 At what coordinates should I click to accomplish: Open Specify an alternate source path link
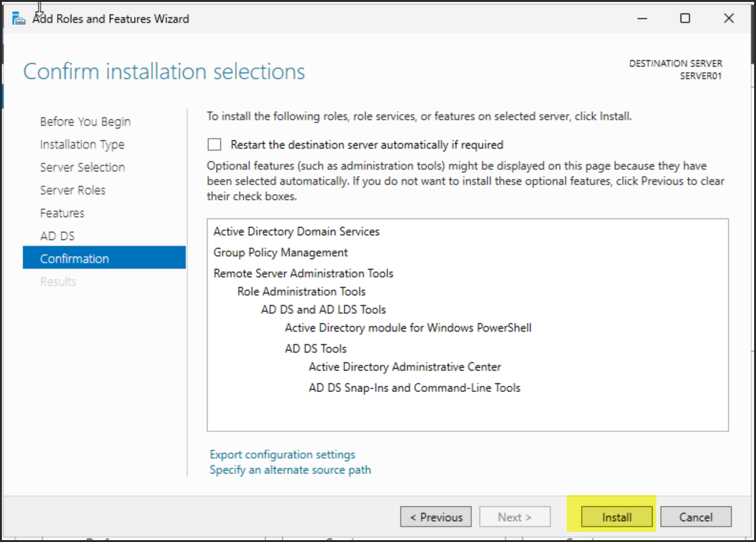click(290, 470)
